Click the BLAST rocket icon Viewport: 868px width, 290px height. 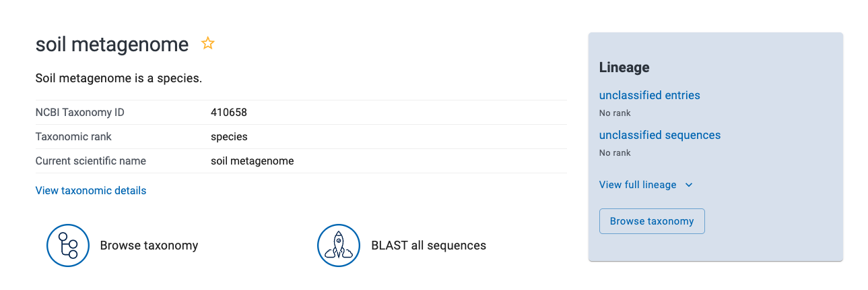point(339,245)
